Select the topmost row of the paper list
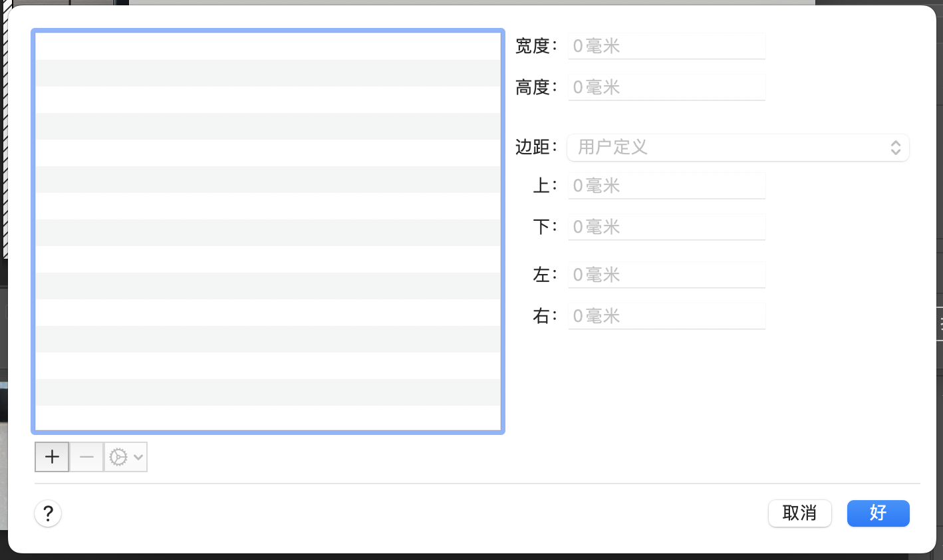 pos(267,47)
